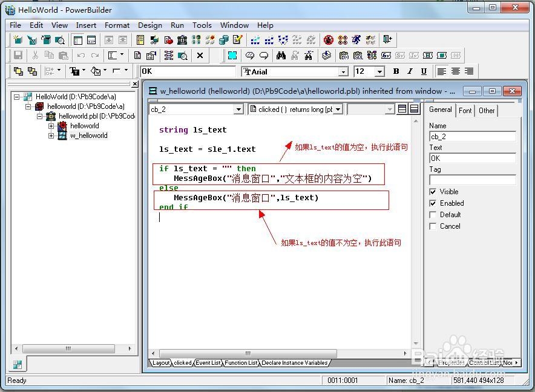This screenshot has width=535, height=392.
Task: Check the Default checkbox
Action: [x=433, y=215]
